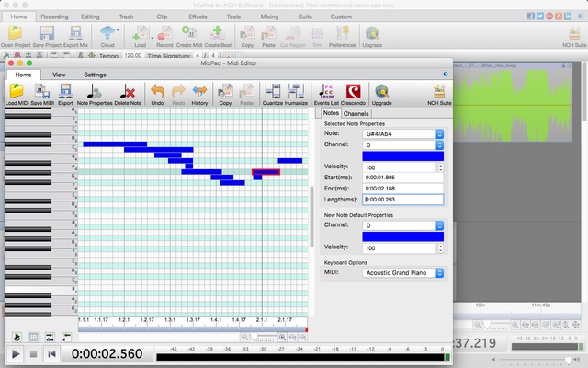Select the Notes tab

[x=331, y=113]
